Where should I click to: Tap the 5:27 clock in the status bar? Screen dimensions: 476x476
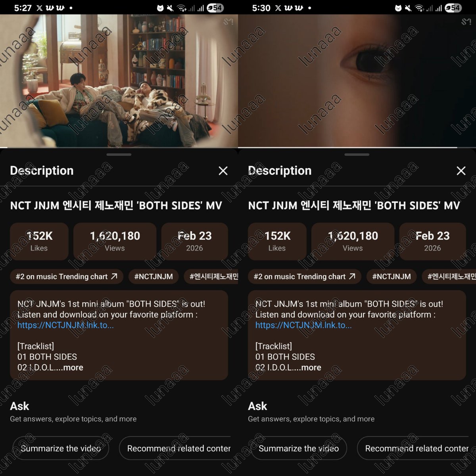click(23, 8)
